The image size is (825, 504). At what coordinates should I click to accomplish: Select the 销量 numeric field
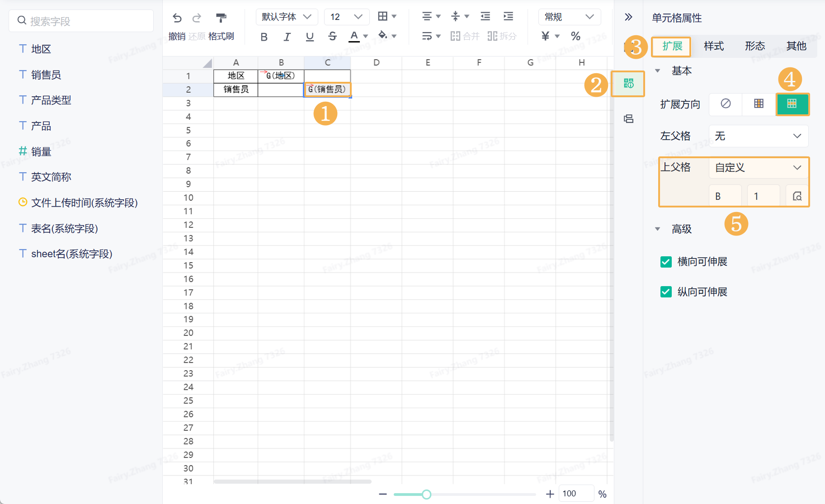[41, 151]
